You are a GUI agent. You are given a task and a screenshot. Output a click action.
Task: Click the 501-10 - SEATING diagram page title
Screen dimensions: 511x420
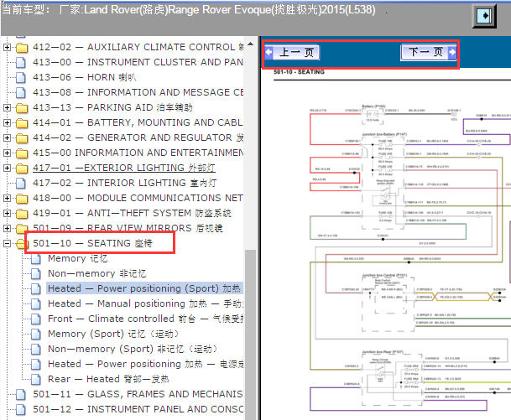click(x=299, y=72)
